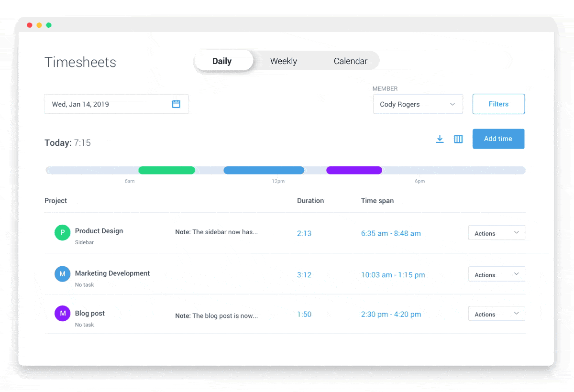Open the column view settings icon
Screen dimensions: 574x392
click(458, 139)
